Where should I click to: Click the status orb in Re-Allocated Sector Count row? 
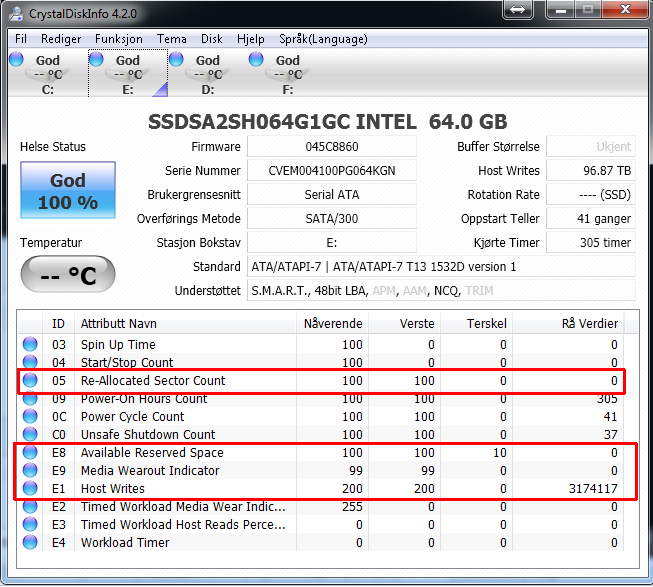click(x=30, y=380)
